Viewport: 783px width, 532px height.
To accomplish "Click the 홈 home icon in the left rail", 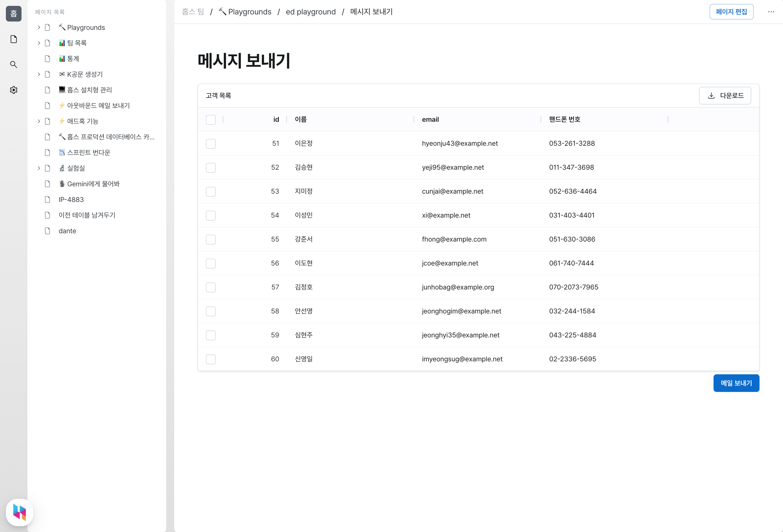I will coord(13,13).
